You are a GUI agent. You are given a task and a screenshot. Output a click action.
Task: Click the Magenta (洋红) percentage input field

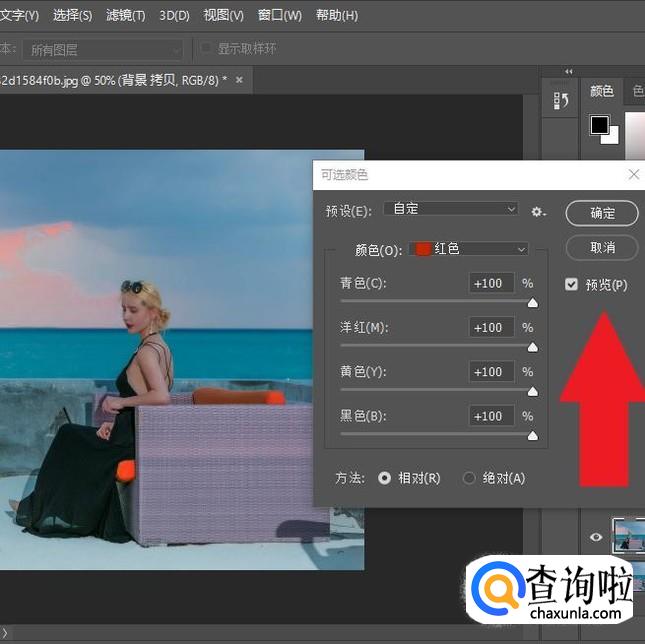point(492,328)
